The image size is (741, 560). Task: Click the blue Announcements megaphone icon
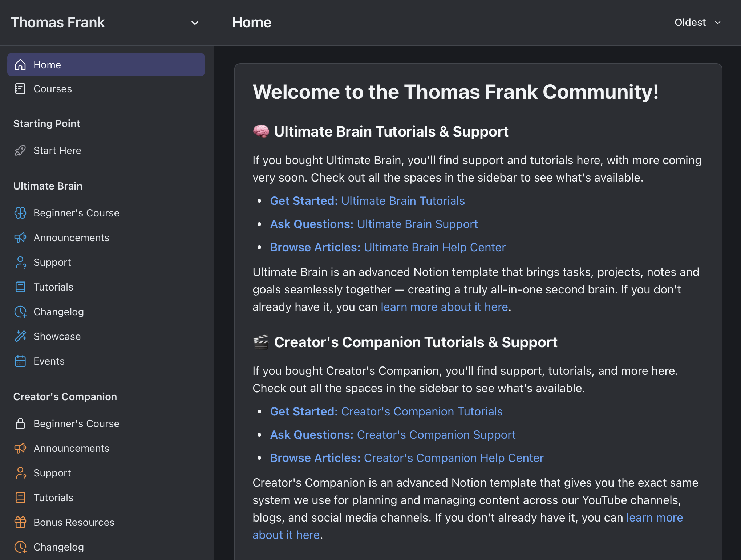coord(20,238)
